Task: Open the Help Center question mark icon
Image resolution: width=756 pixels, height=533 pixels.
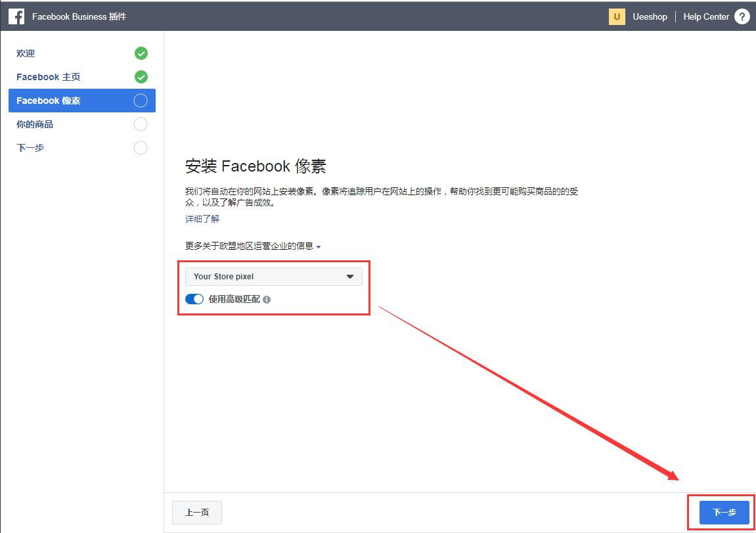Action: 742,16
